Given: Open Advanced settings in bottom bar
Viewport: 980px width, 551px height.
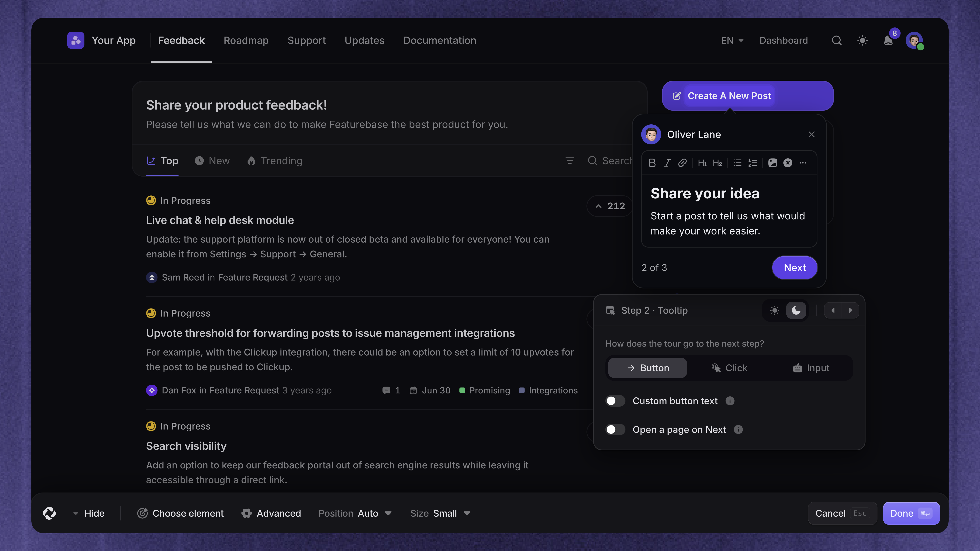Looking at the screenshot, I should (x=271, y=513).
